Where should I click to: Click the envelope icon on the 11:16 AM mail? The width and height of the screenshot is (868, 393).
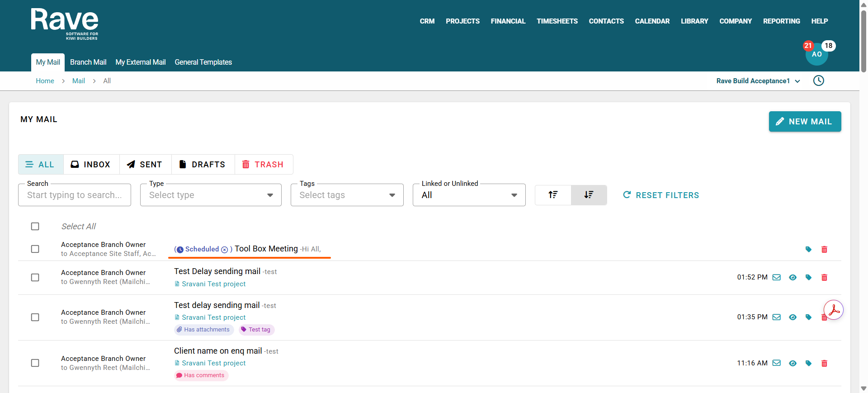(777, 363)
